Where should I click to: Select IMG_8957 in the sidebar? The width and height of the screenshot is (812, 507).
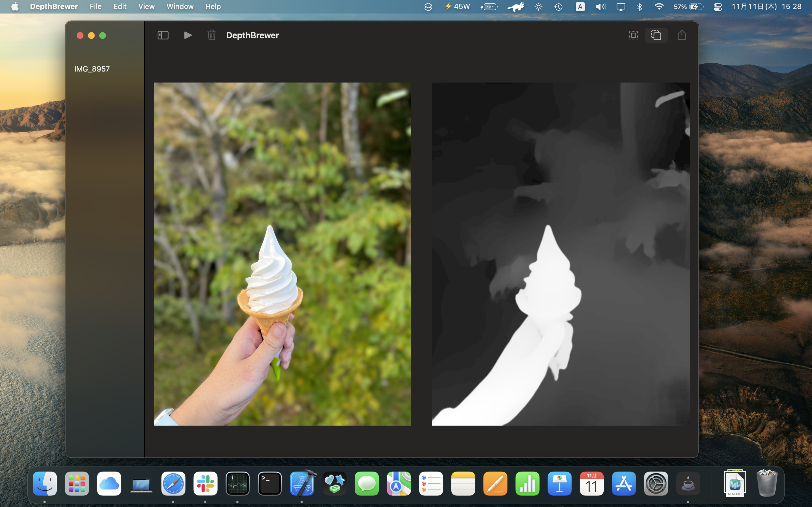coord(92,69)
